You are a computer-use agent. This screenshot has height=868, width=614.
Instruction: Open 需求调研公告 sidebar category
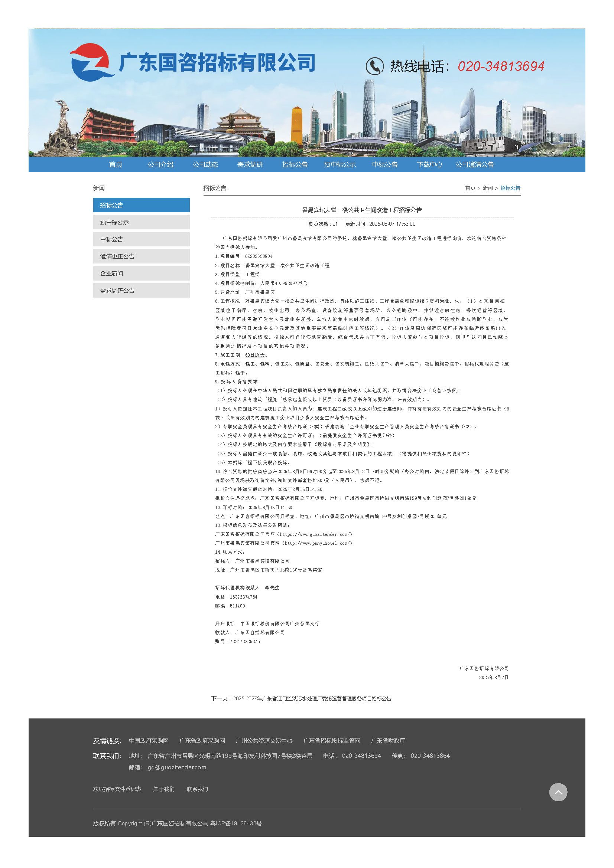point(141,290)
